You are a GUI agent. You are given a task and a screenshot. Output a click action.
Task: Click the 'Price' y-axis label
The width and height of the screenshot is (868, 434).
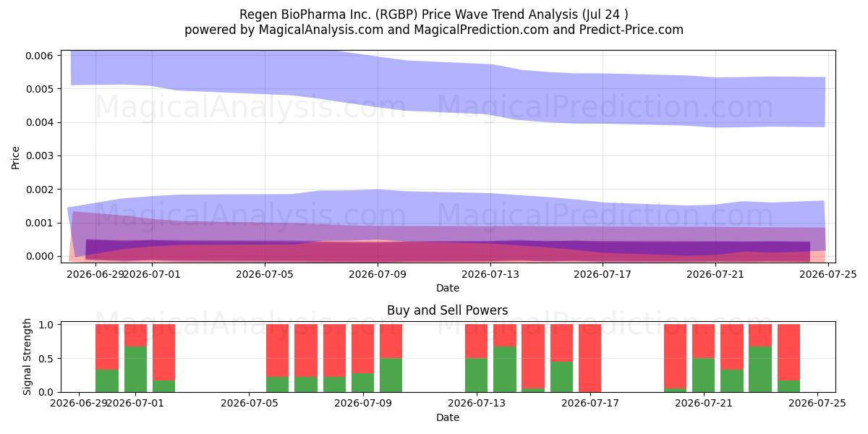(15, 156)
